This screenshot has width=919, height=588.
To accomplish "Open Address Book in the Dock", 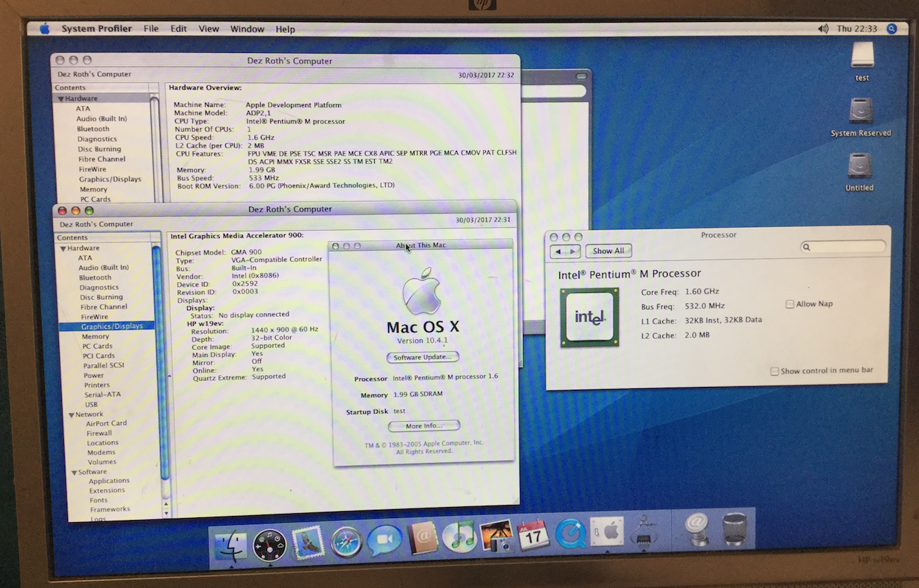I will click(422, 538).
